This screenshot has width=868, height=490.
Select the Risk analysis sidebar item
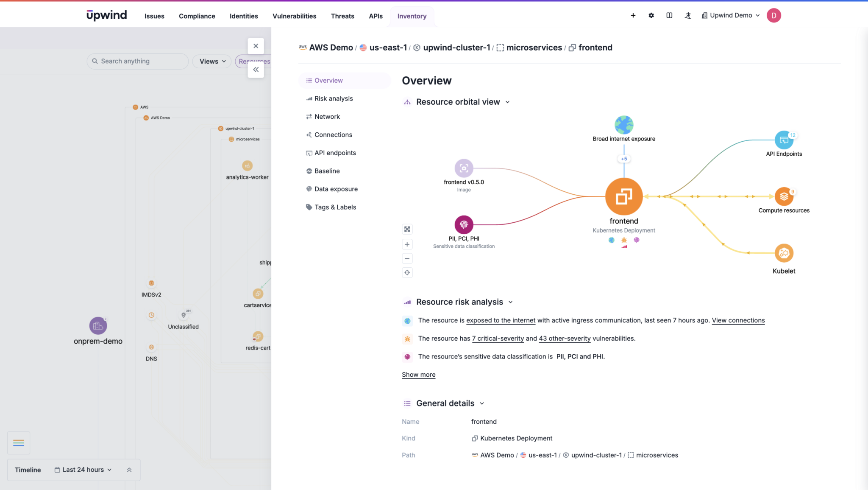tap(334, 98)
